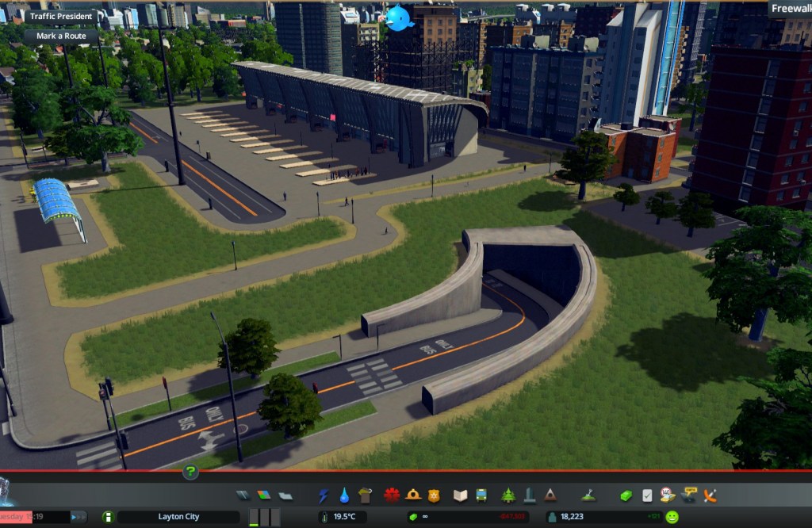Open the Electricity menu
Screen dimensions: 812x528
pos(324,495)
